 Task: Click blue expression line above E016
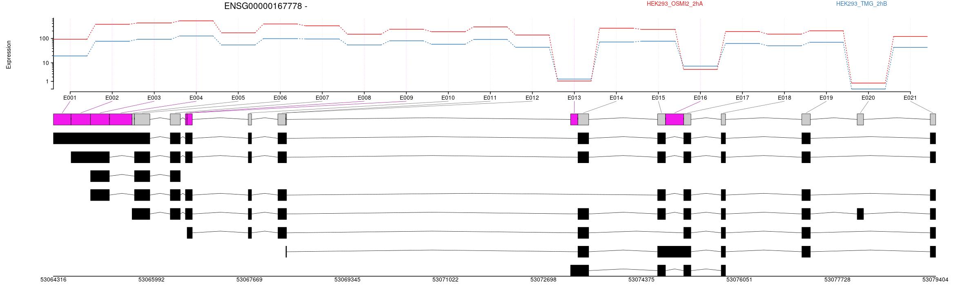click(x=700, y=66)
